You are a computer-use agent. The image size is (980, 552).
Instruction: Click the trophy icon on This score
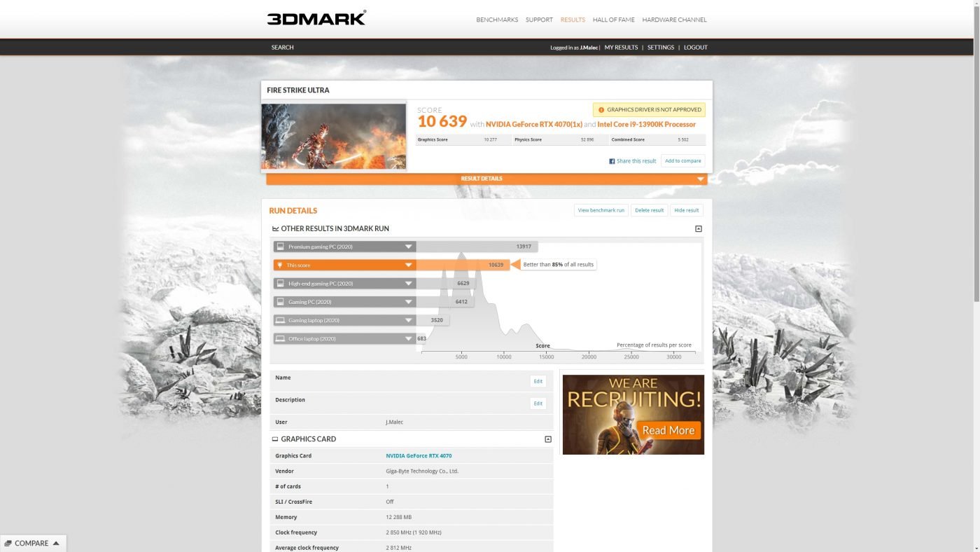pyautogui.click(x=280, y=265)
